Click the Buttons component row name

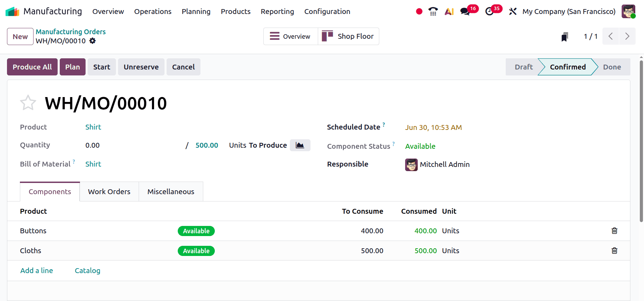tap(33, 231)
